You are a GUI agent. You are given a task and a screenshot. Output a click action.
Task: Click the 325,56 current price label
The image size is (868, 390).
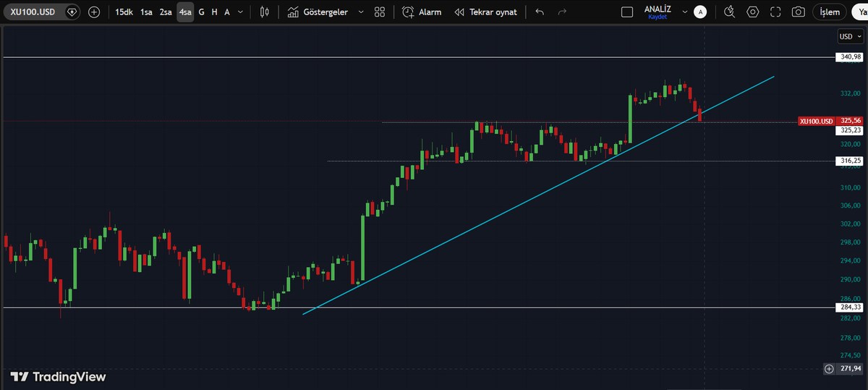(x=850, y=121)
